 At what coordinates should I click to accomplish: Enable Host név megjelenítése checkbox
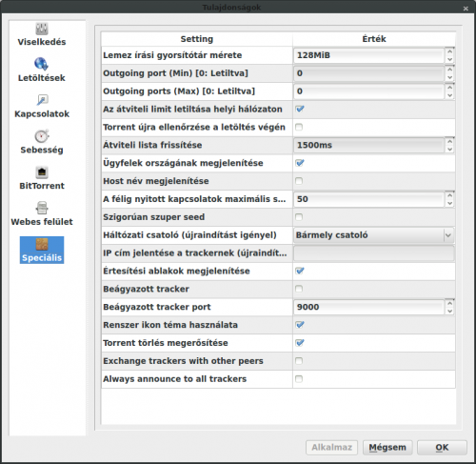pyautogui.click(x=299, y=181)
